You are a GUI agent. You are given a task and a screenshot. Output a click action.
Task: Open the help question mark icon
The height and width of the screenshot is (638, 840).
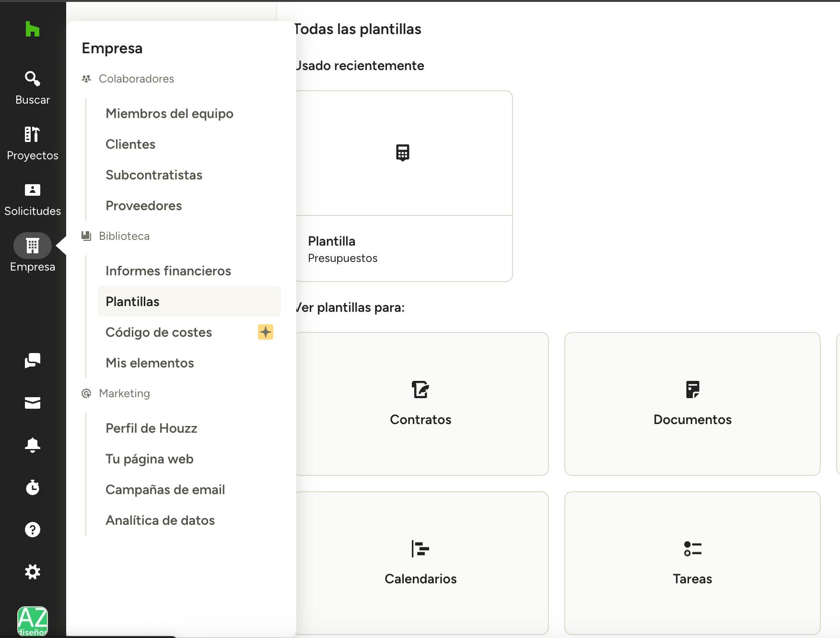coord(32,530)
